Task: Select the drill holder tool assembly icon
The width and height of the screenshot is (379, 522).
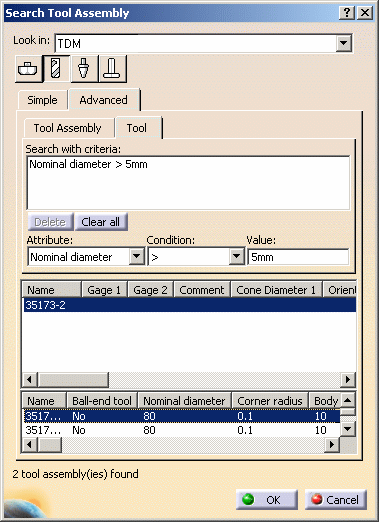Action: click(84, 69)
